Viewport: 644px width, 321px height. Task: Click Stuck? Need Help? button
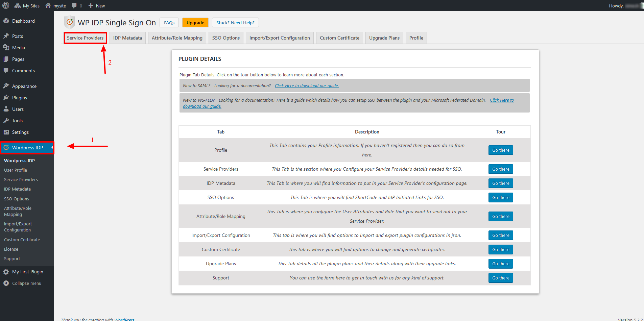(x=235, y=23)
